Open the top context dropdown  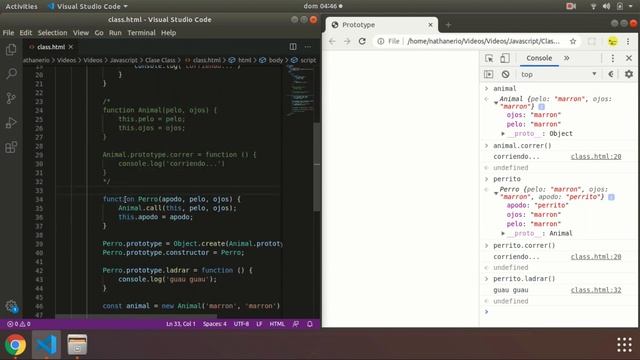tap(558, 74)
